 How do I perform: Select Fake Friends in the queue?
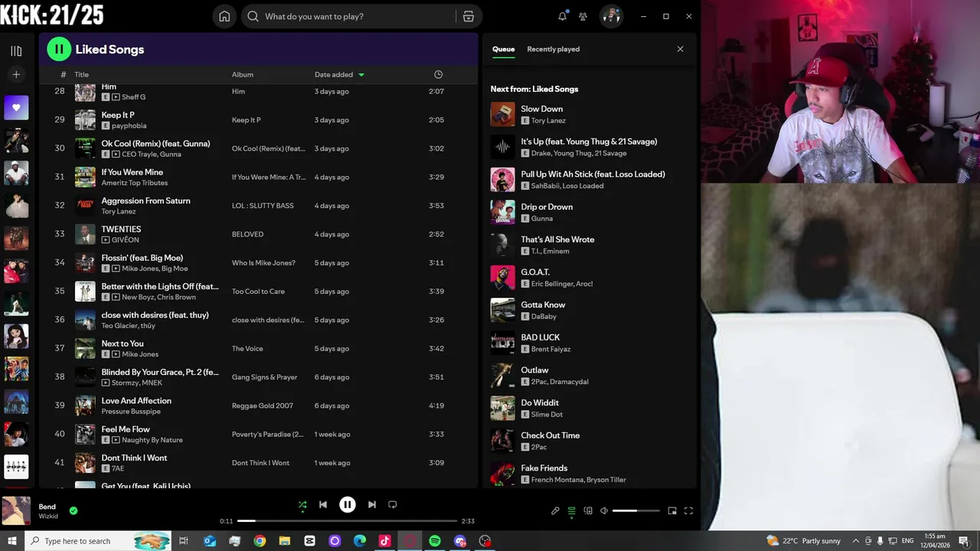coord(588,474)
